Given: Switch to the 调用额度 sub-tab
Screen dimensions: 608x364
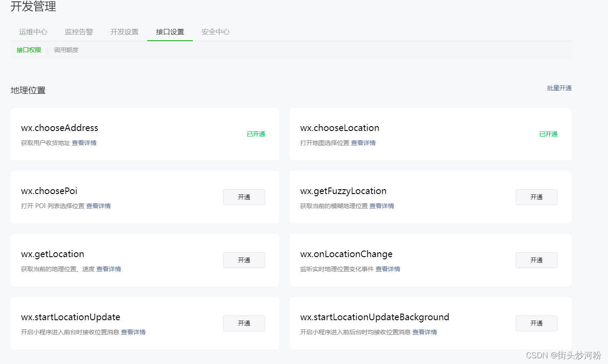Looking at the screenshot, I should tap(66, 50).
